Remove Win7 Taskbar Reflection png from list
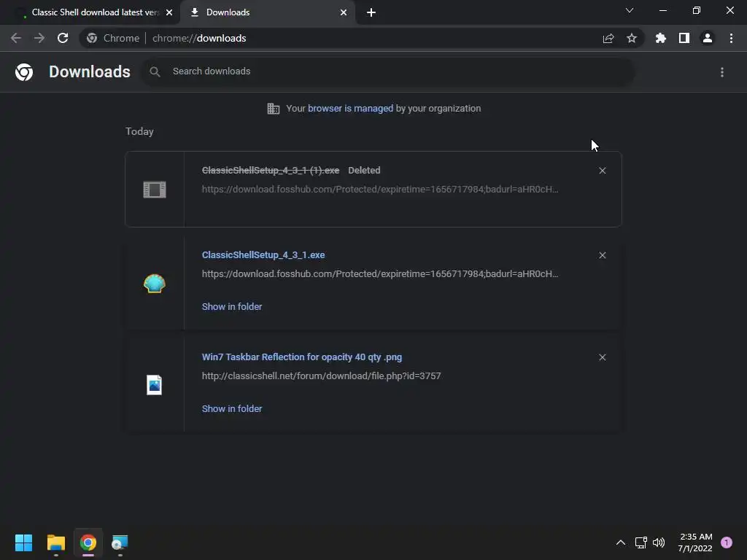Image resolution: width=747 pixels, height=560 pixels. point(602,357)
